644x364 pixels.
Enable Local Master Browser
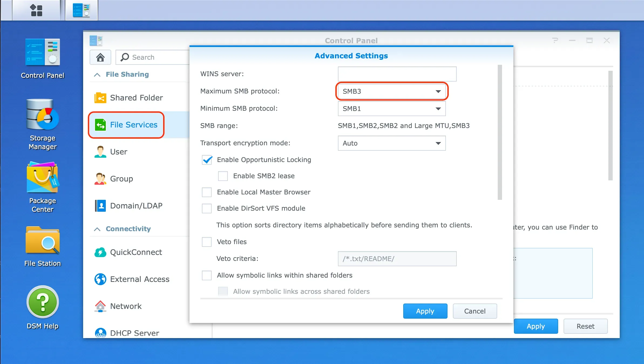tap(207, 192)
